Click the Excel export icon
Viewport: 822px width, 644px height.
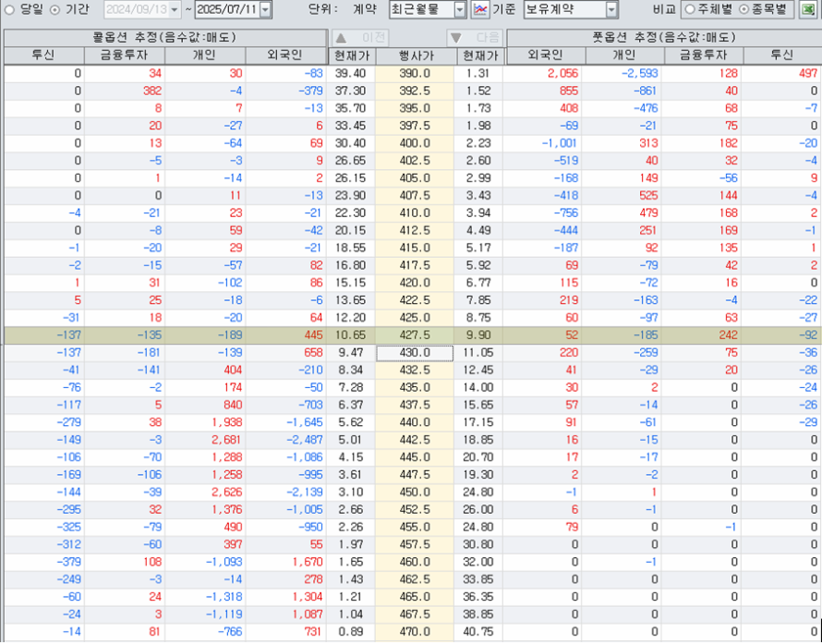tap(808, 10)
